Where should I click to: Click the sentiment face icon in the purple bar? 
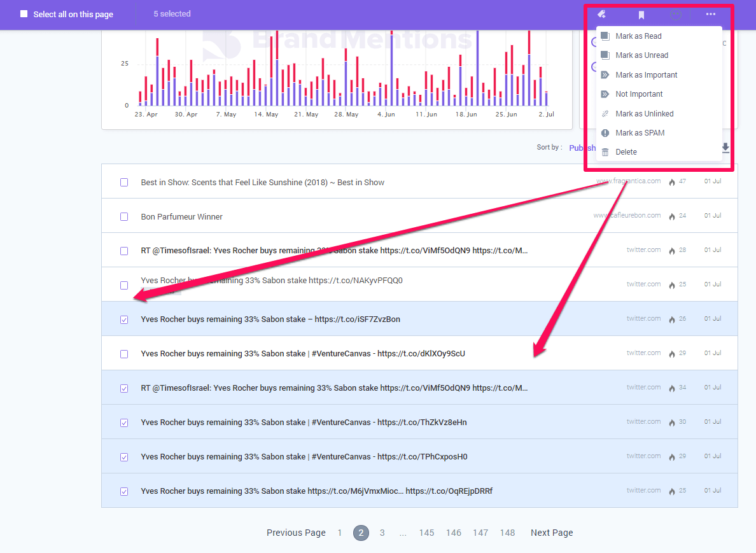(x=676, y=15)
